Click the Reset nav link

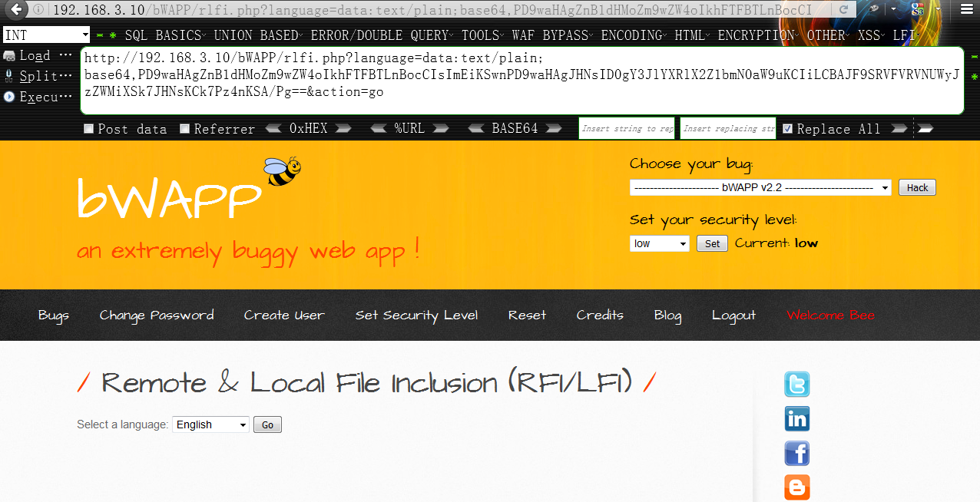pyautogui.click(x=527, y=315)
